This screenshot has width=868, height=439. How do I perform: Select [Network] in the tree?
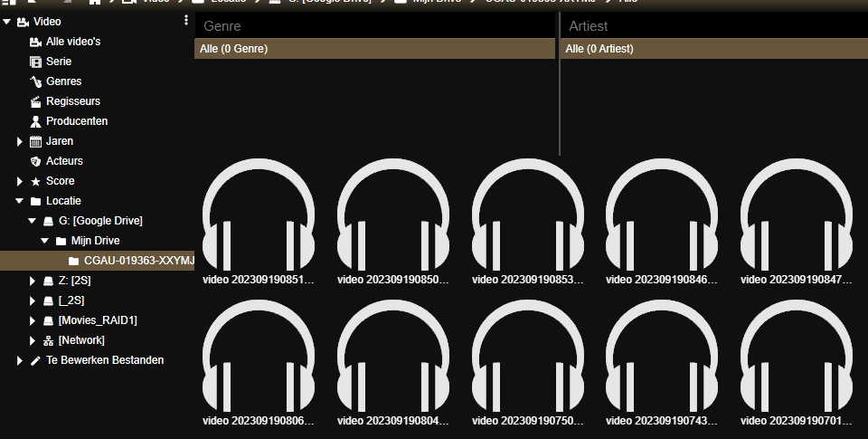tap(81, 340)
